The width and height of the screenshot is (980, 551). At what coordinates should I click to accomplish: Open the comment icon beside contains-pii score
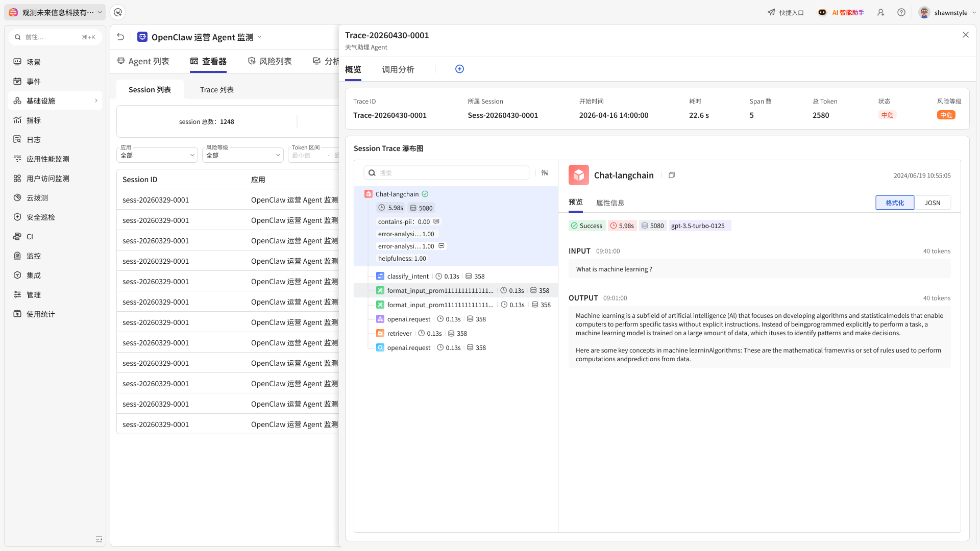point(436,221)
